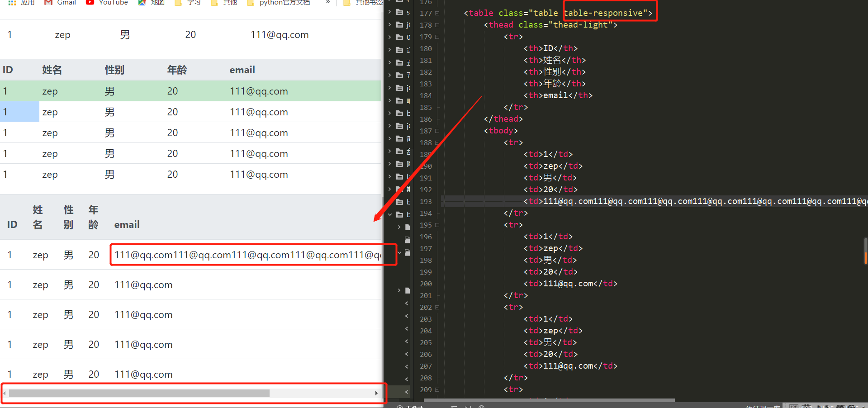Expand the sidebar folder starting with 's'
The image size is (868, 408).
pos(390,12)
